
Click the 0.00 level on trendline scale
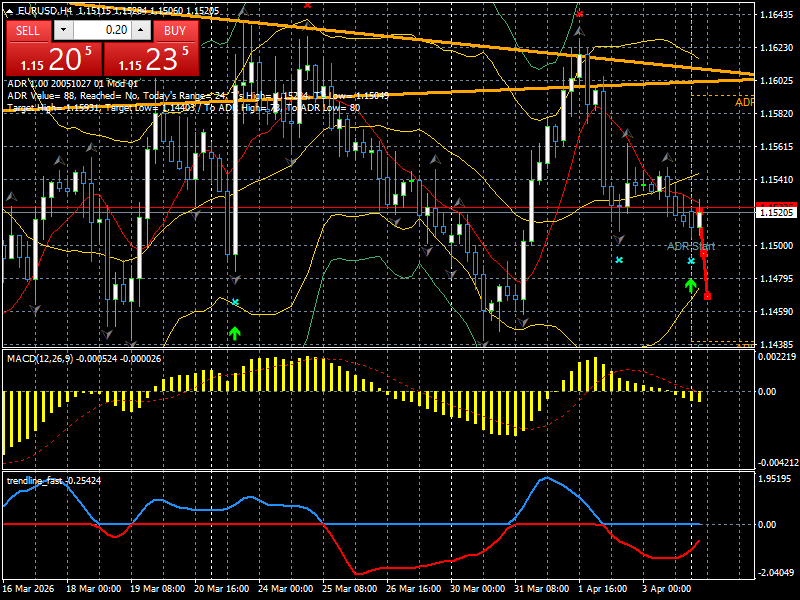[x=767, y=524]
